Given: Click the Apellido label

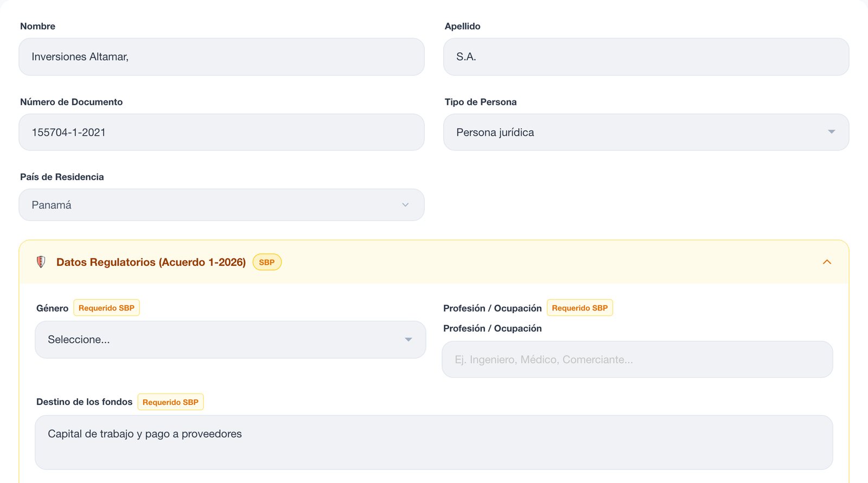Looking at the screenshot, I should (x=462, y=26).
